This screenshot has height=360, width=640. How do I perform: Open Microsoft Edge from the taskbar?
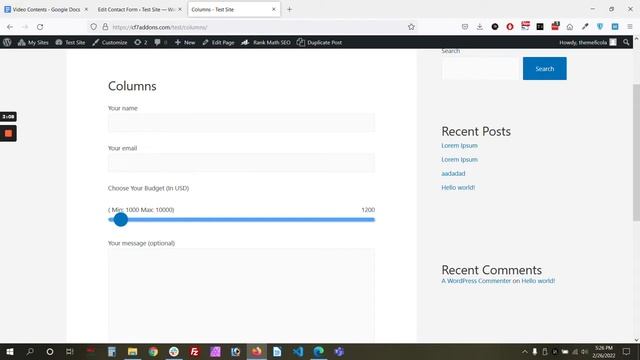tap(319, 351)
